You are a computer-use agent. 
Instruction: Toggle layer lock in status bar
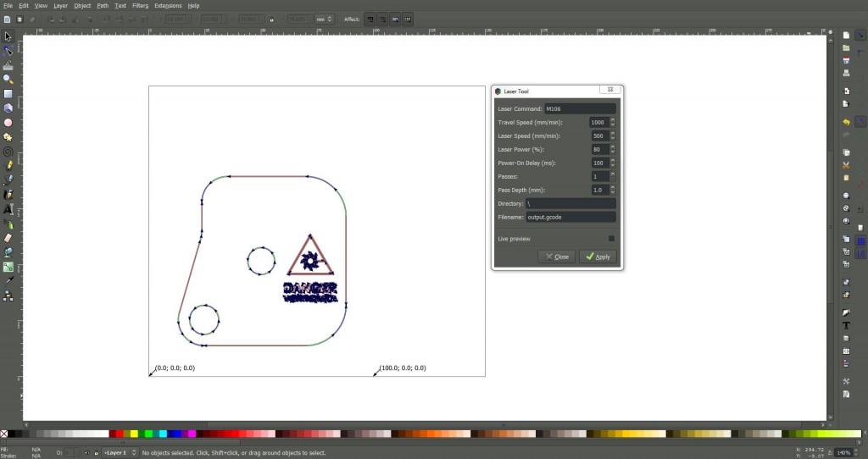coord(96,453)
